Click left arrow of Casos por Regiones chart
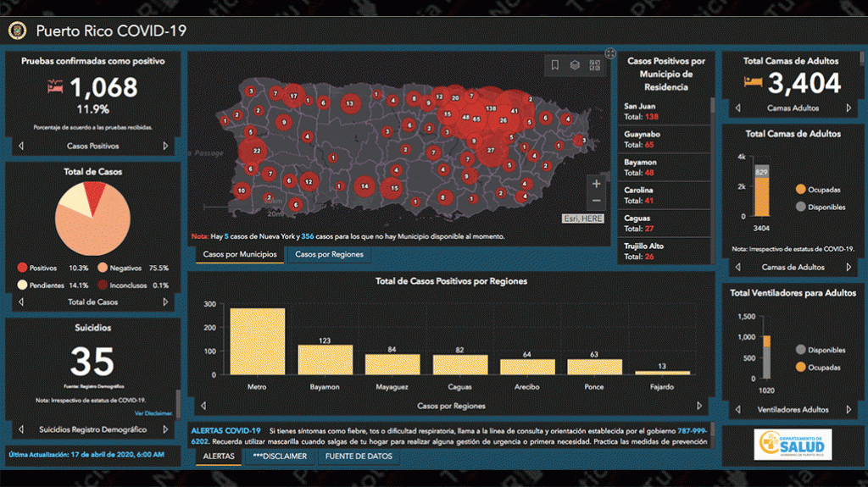868x487 pixels. pos(203,406)
